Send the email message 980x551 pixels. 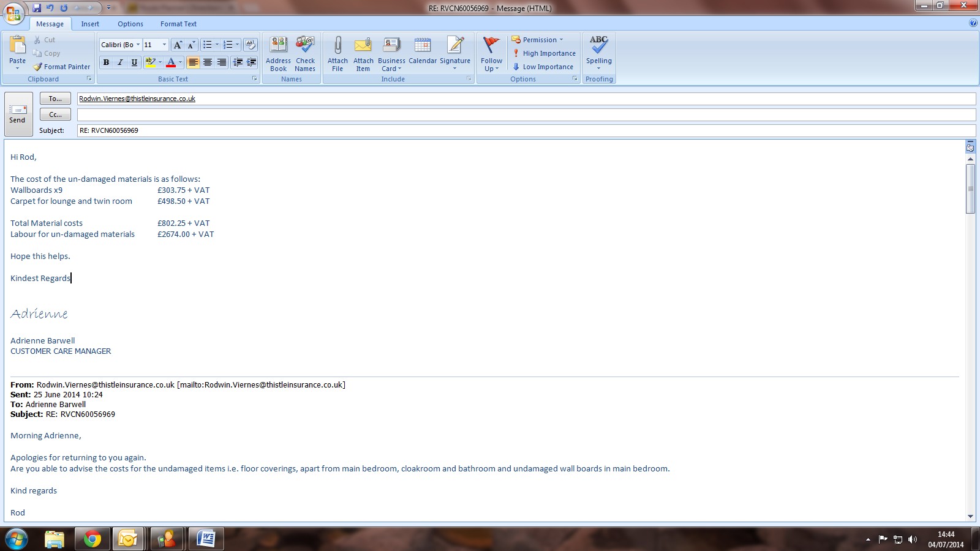click(x=18, y=113)
